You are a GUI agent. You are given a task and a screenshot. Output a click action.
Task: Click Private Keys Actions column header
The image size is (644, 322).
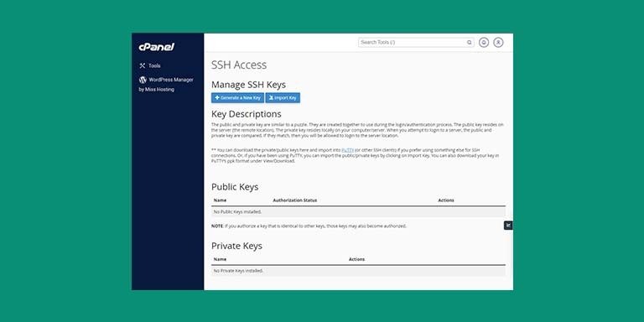357,260
